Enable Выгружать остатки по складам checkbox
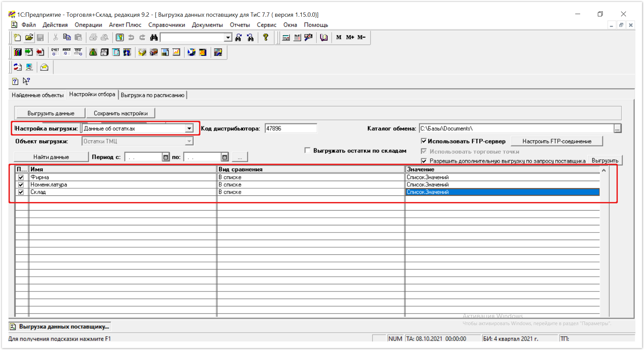This screenshot has height=350, width=644. pos(307,150)
